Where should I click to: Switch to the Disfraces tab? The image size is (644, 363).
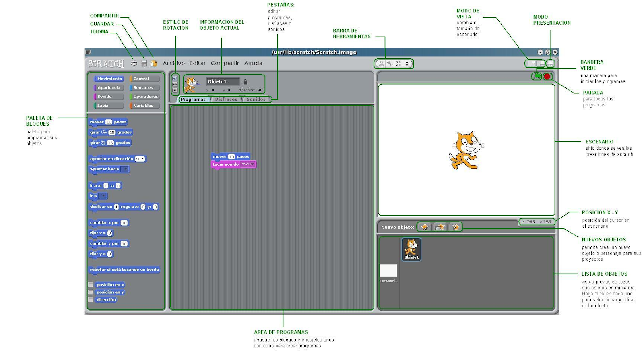pyautogui.click(x=226, y=100)
